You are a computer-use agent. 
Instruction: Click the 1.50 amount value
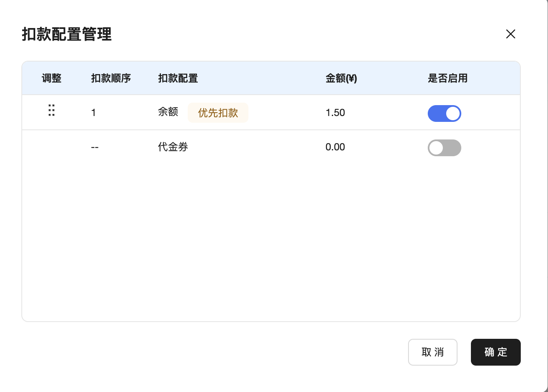point(335,113)
